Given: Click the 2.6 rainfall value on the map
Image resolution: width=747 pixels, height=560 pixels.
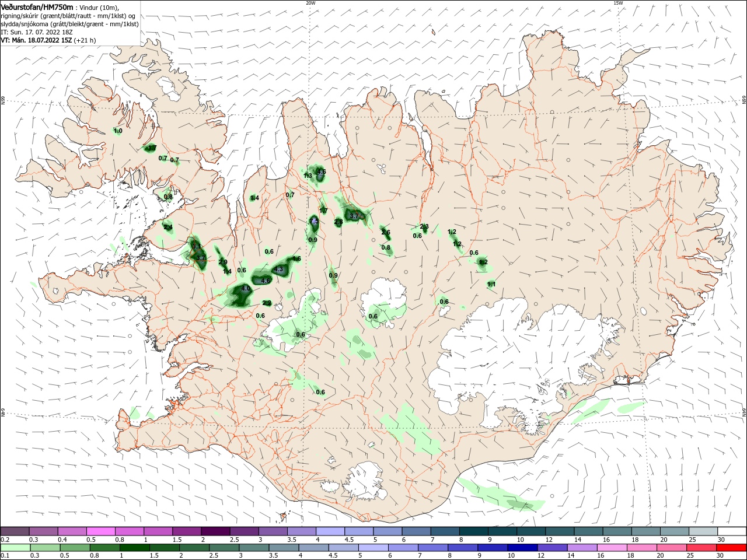Looking at the screenshot, I should pos(386,232).
